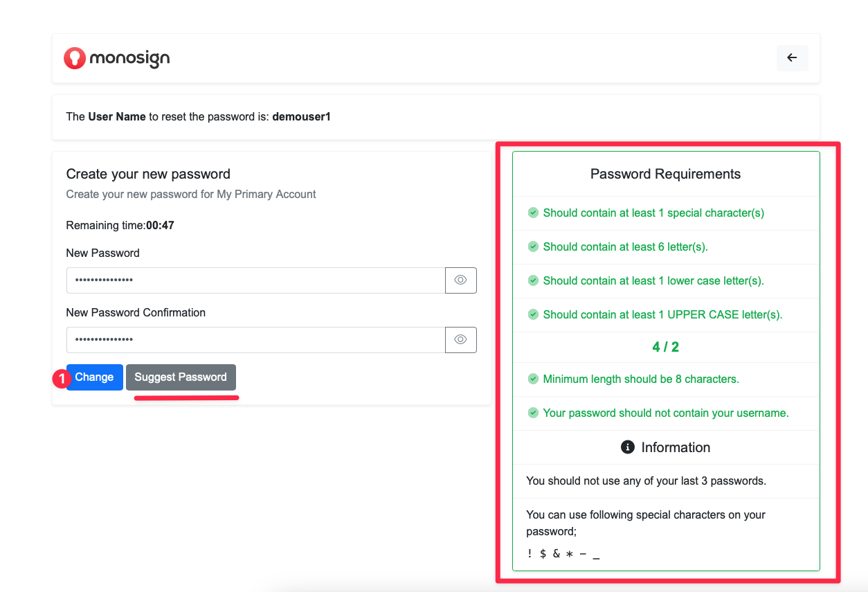Click the New Password Confirmation input
This screenshot has height=592, width=868.
coord(255,340)
